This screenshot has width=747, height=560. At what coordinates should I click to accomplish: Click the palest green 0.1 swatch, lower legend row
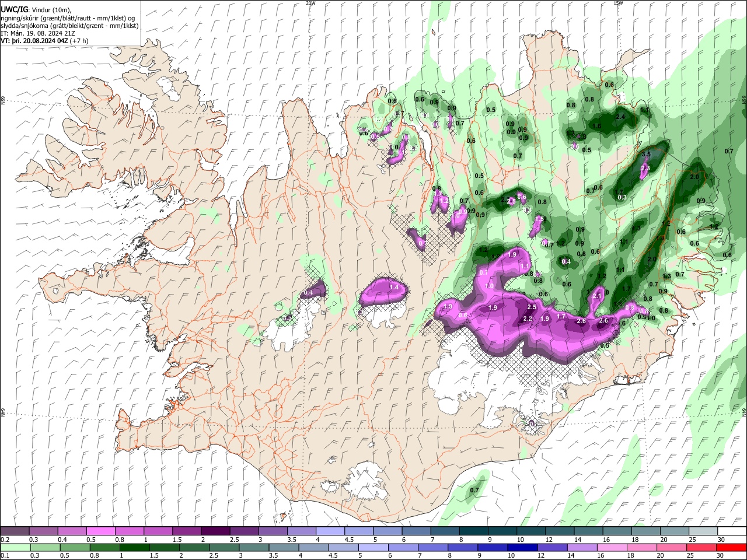(15, 547)
